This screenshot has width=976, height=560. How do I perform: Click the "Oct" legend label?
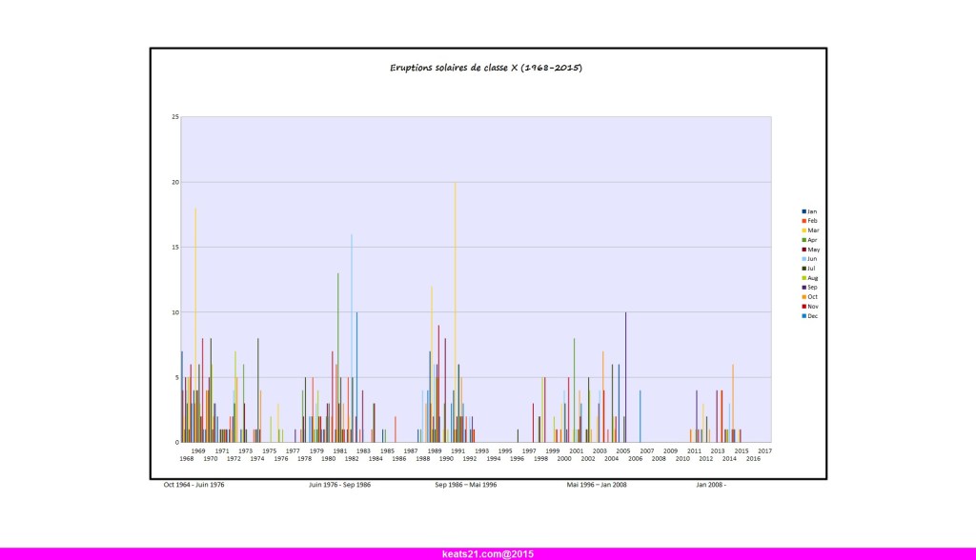(812, 297)
